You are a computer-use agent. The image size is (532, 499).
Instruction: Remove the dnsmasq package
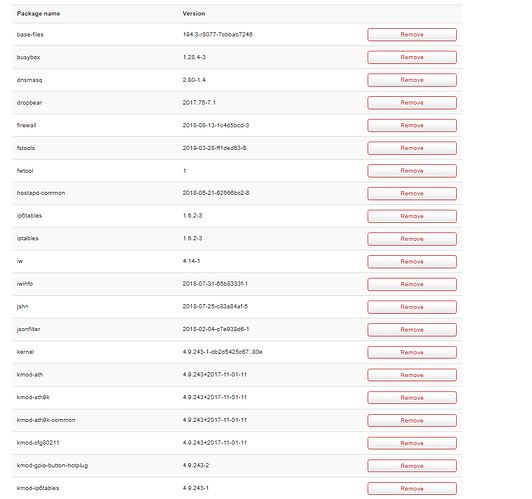pos(412,80)
